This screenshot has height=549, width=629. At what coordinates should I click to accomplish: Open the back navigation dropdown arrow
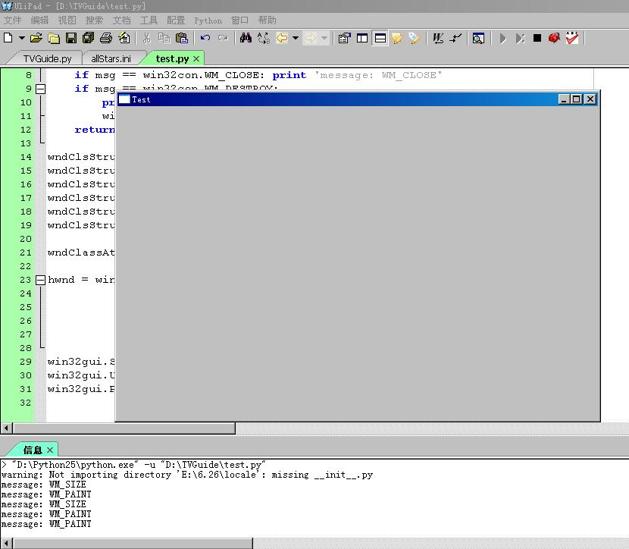pyautogui.click(x=296, y=38)
